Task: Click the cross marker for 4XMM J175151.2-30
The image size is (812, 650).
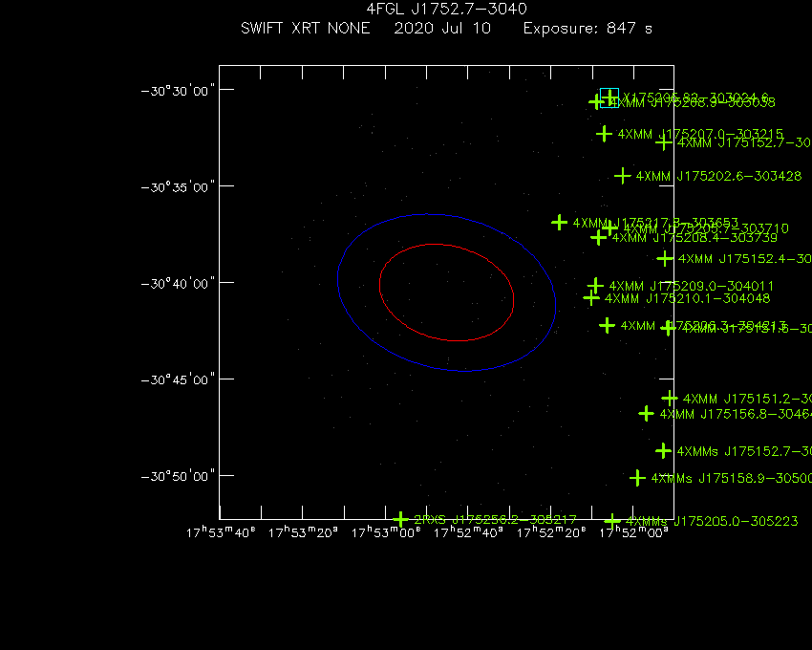Action: 670,399
